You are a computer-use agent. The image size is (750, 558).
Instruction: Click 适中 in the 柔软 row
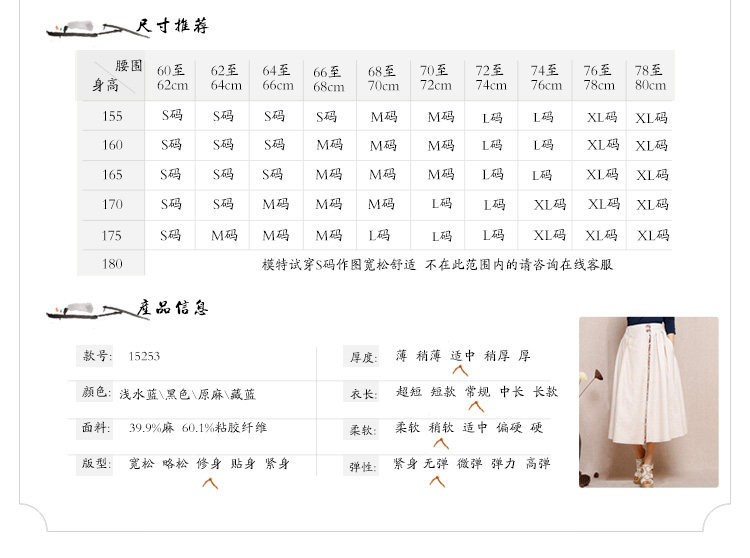point(474,427)
